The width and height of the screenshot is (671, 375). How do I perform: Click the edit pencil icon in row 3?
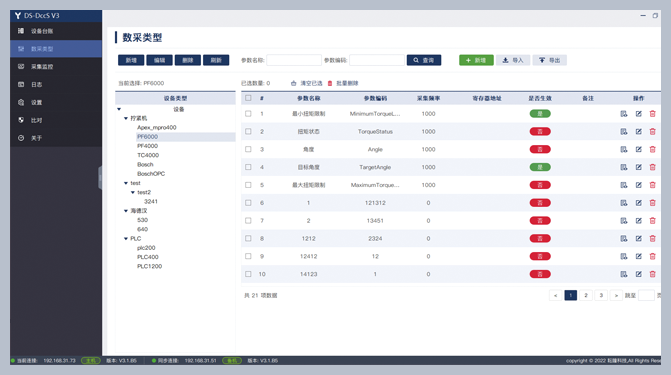point(638,149)
